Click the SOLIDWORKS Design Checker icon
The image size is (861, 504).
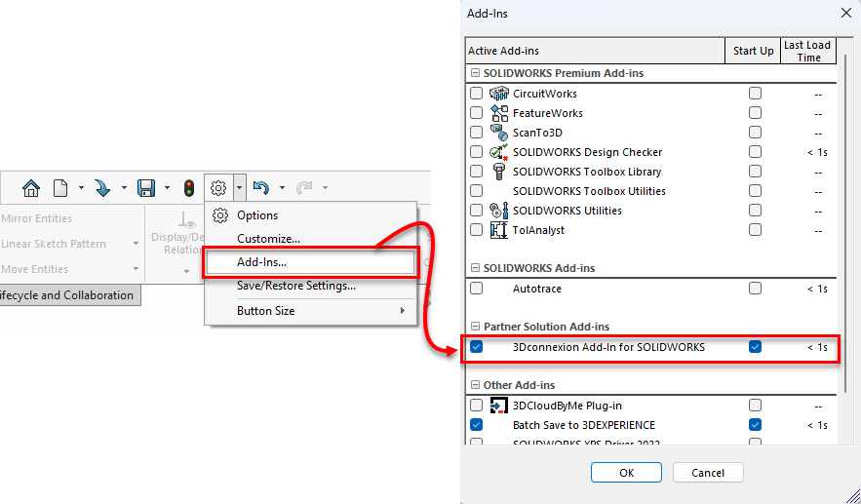pos(498,152)
